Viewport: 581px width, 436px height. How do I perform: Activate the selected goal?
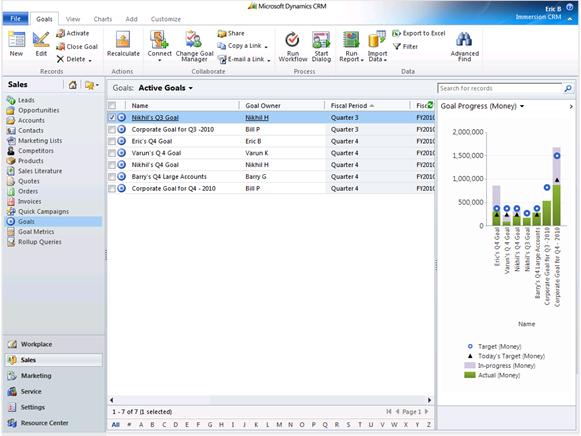(x=73, y=33)
